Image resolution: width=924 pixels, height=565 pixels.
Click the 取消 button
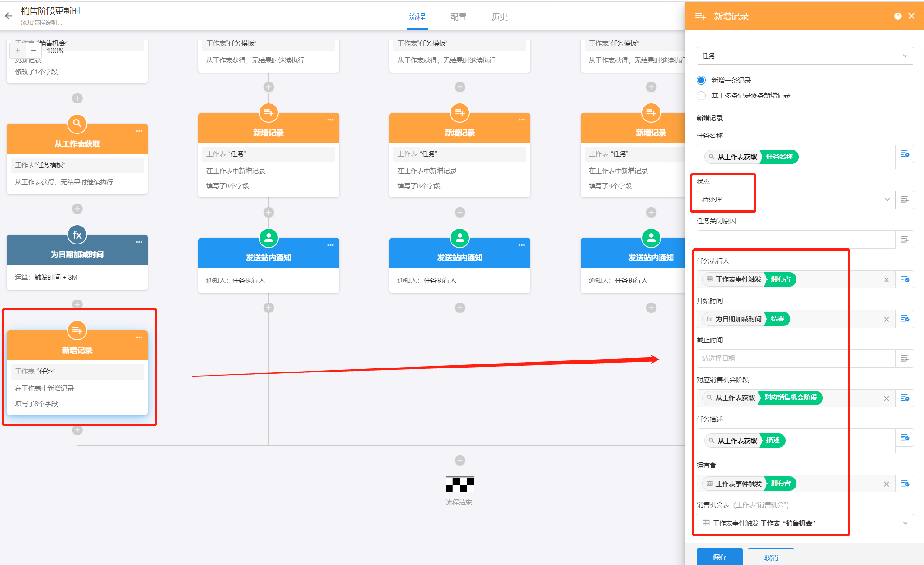(771, 557)
